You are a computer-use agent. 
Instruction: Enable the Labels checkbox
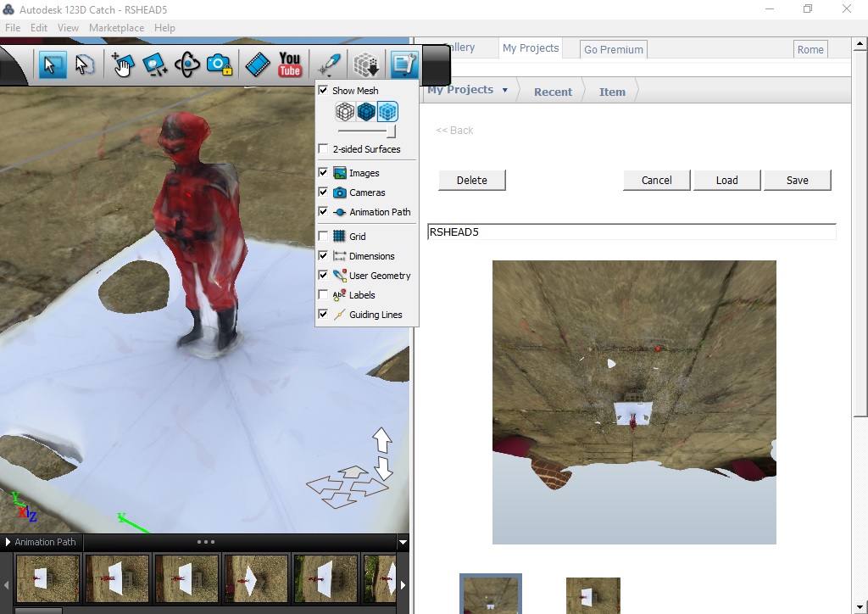(x=323, y=294)
